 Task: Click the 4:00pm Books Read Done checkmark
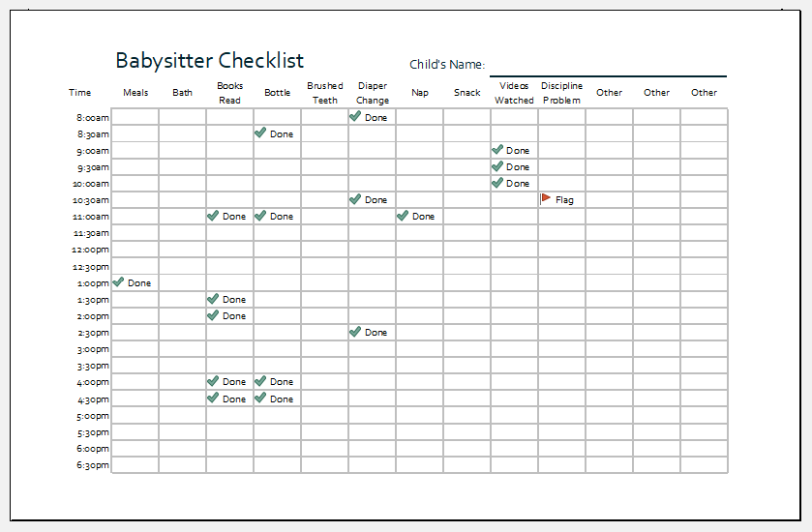213,381
